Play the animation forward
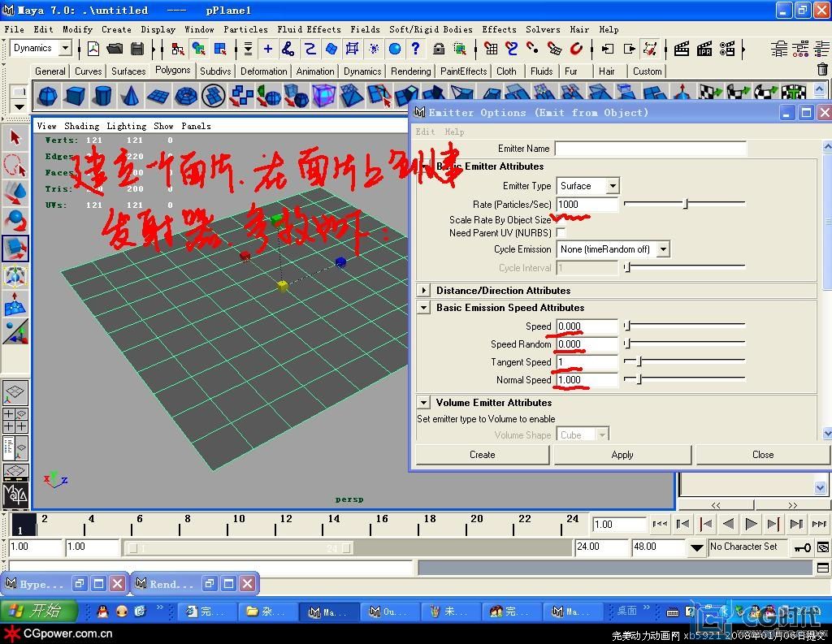 point(751,524)
